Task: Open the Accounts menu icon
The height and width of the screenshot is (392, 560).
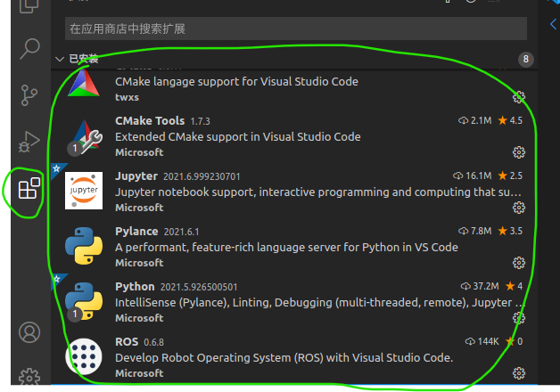Action: [x=29, y=332]
